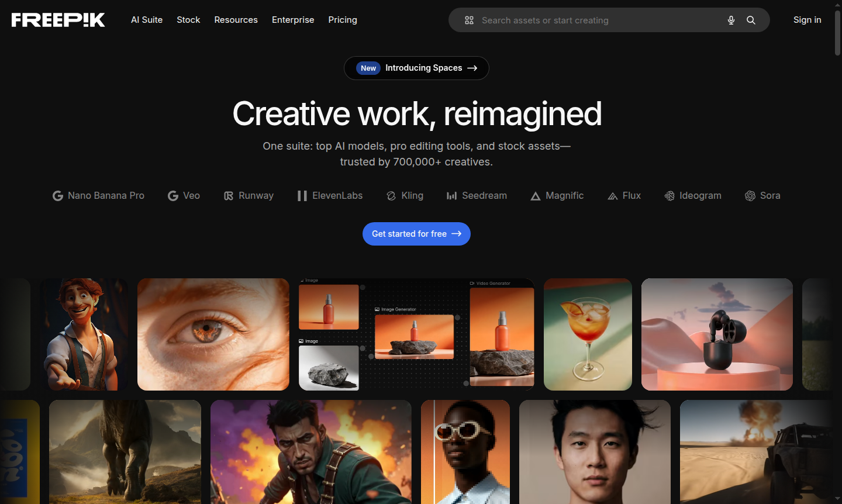This screenshot has height=504, width=842.
Task: Open the Enterprise menu item
Action: [293, 20]
